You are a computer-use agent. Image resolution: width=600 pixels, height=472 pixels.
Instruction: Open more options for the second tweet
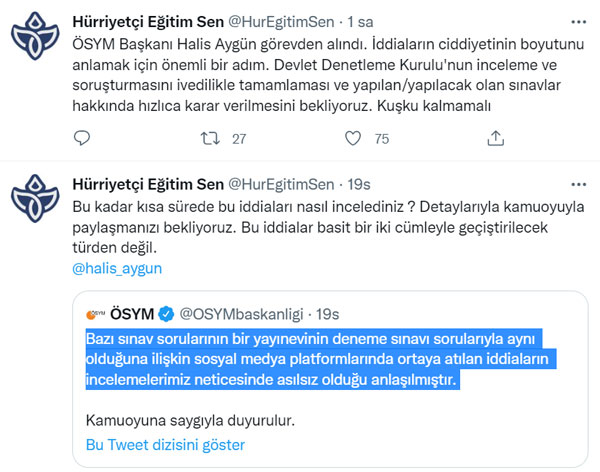(x=578, y=185)
